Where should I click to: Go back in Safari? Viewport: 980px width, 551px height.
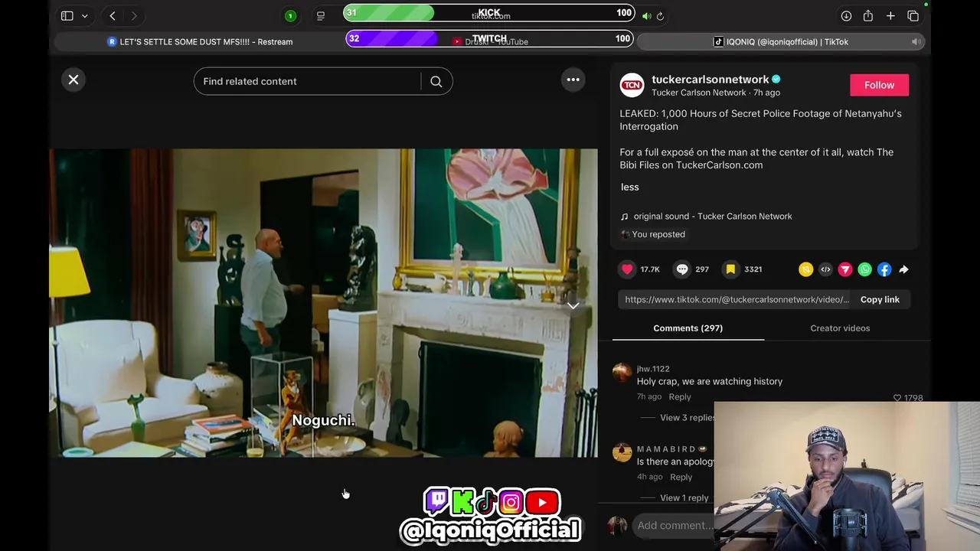click(112, 16)
